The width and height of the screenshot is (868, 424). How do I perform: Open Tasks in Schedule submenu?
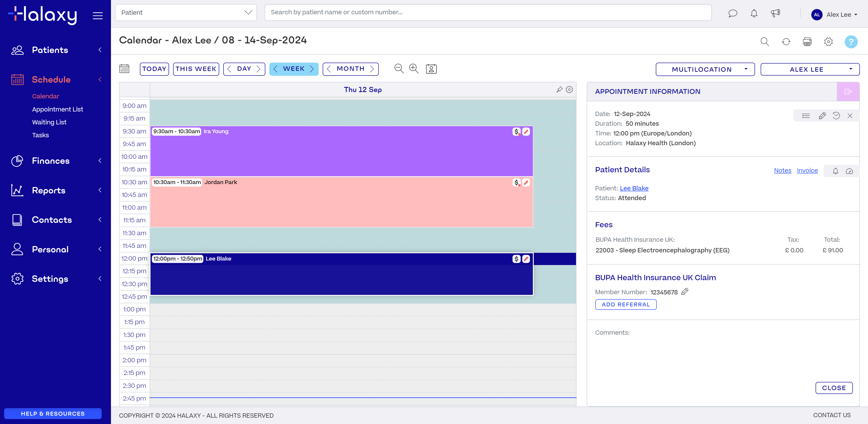pos(40,135)
